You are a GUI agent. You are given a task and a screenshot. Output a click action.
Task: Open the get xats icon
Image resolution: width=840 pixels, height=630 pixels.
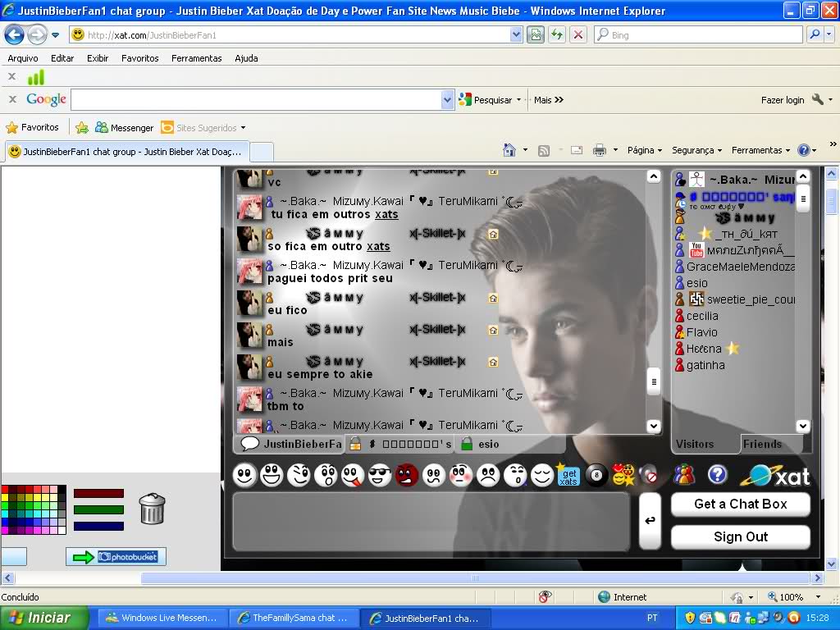pyautogui.click(x=568, y=475)
